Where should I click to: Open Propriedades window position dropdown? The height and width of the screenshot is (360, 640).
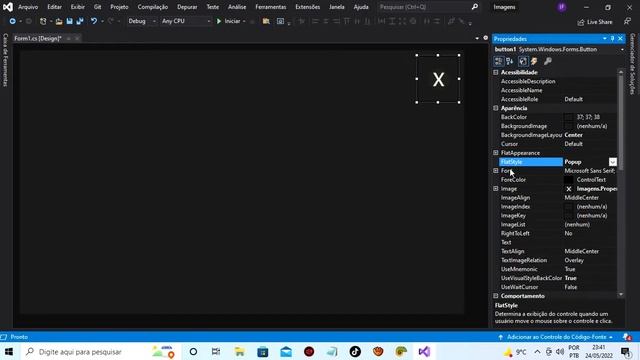pyautogui.click(x=604, y=39)
